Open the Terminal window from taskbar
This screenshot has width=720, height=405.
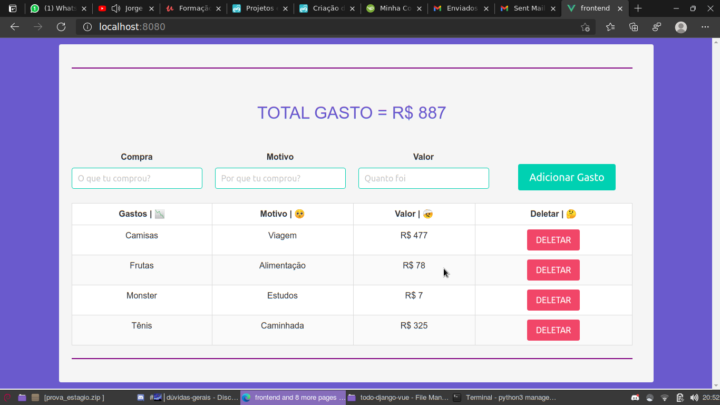pyautogui.click(x=505, y=397)
